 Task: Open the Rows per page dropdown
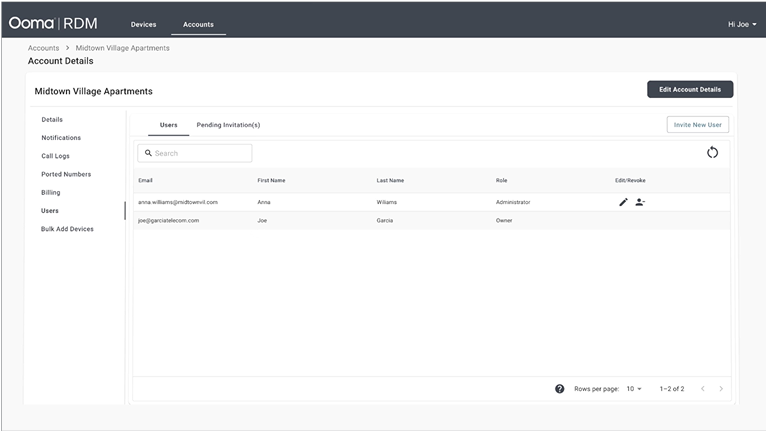click(x=634, y=388)
